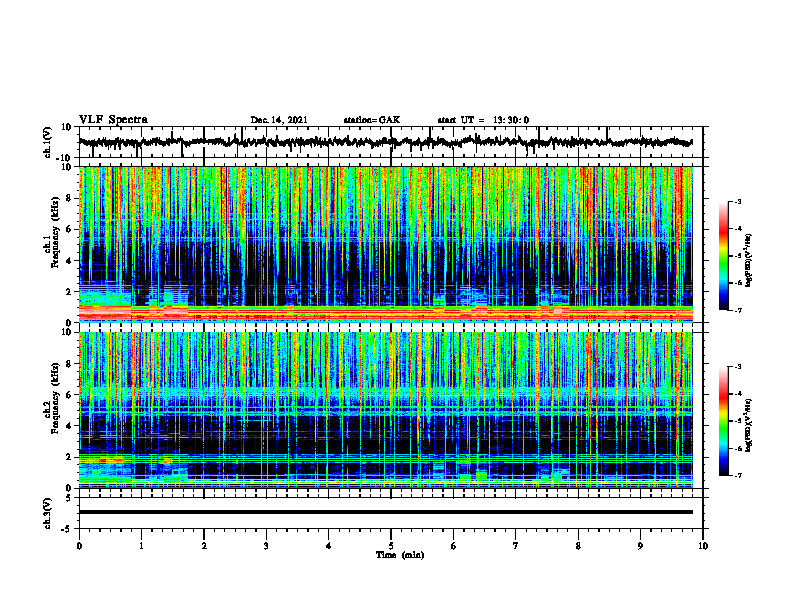Click the "Time (min)" x-axis label
This screenshot has width=792, height=612.
tap(400, 555)
